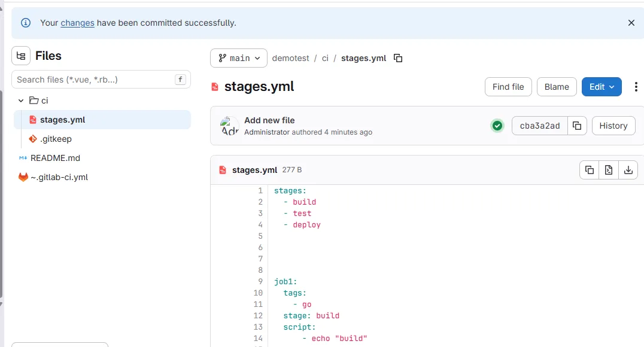This screenshot has width=644, height=347.
Task: Click the green pipeline passed status icon
Action: [497, 126]
